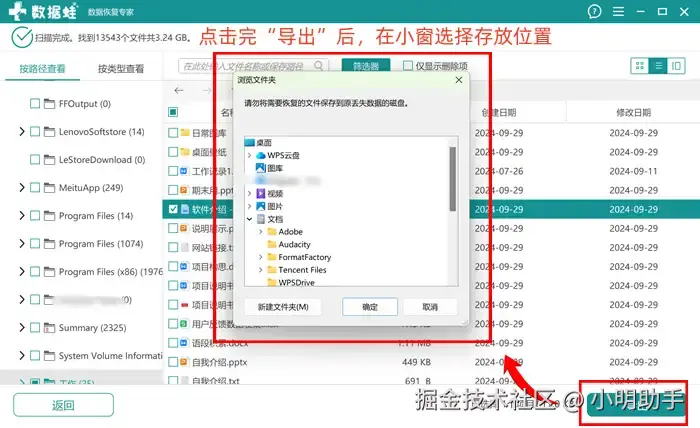Expand Summary (2325) in sidebar tree
Image resolution: width=700 pixels, height=428 pixels.
coord(21,328)
